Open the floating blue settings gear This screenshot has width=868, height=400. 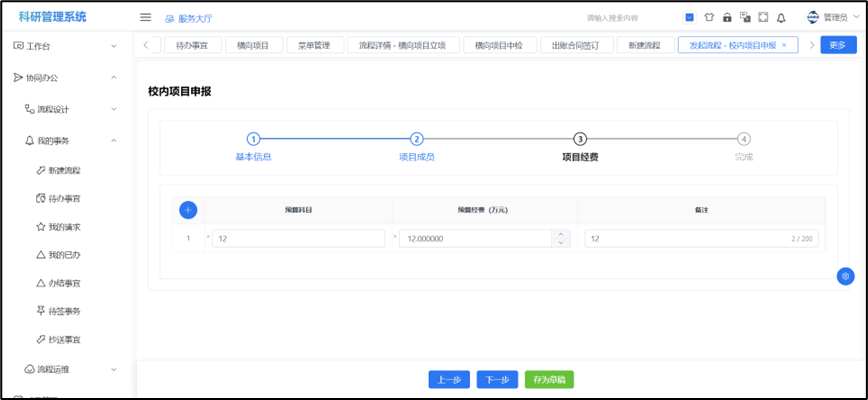coord(846,276)
